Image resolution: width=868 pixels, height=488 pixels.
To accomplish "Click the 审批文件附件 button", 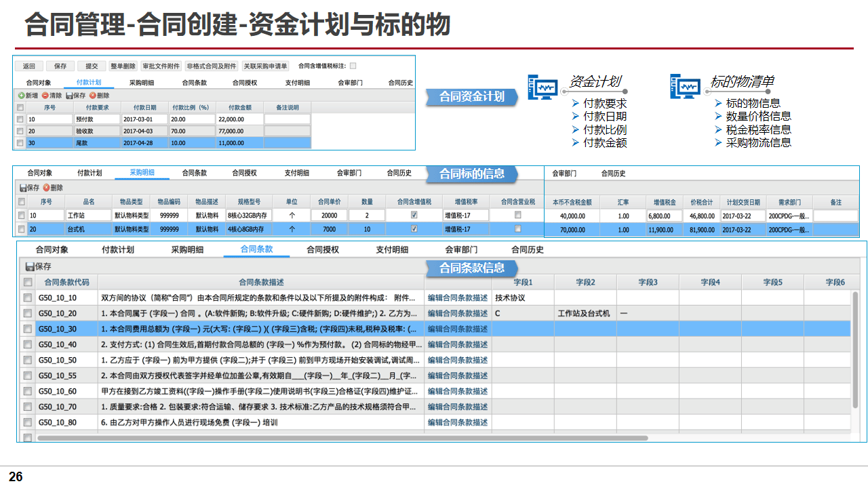I will coord(161,66).
